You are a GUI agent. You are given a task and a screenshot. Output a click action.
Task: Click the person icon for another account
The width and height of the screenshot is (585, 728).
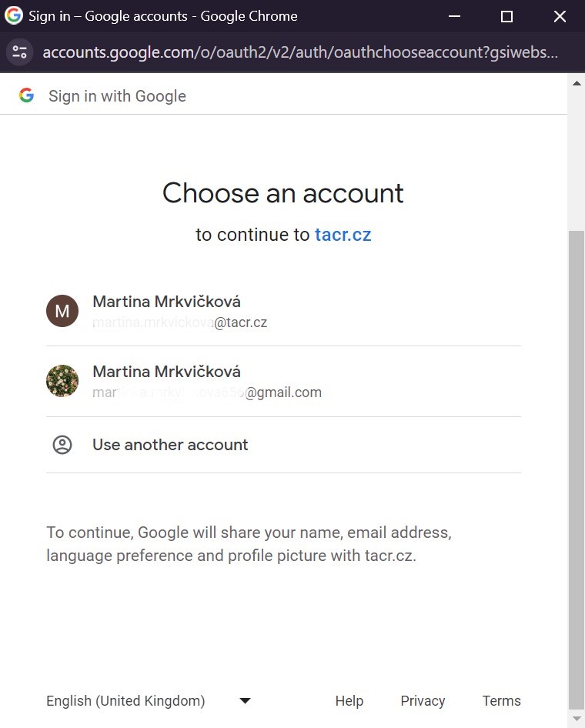click(62, 444)
